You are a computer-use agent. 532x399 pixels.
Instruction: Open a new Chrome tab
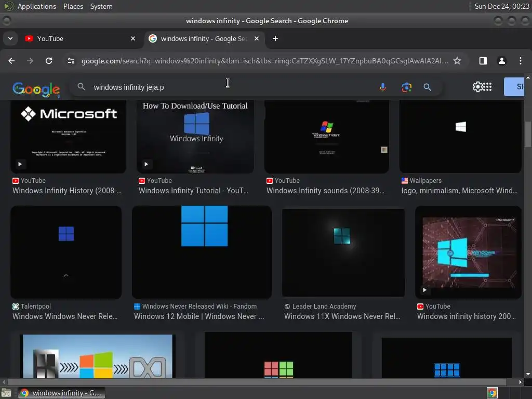[x=275, y=38]
